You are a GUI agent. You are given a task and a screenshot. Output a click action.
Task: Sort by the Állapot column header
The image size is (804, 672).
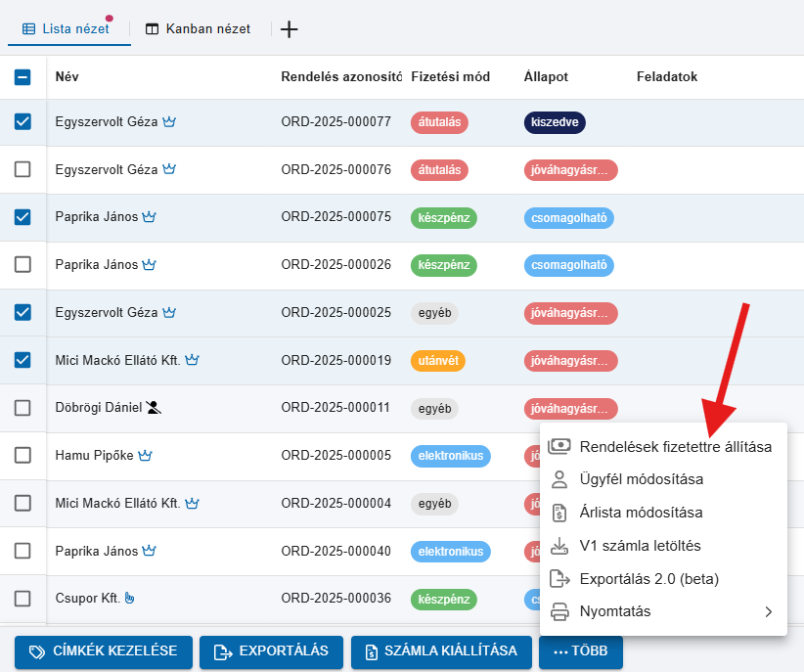[x=546, y=77]
